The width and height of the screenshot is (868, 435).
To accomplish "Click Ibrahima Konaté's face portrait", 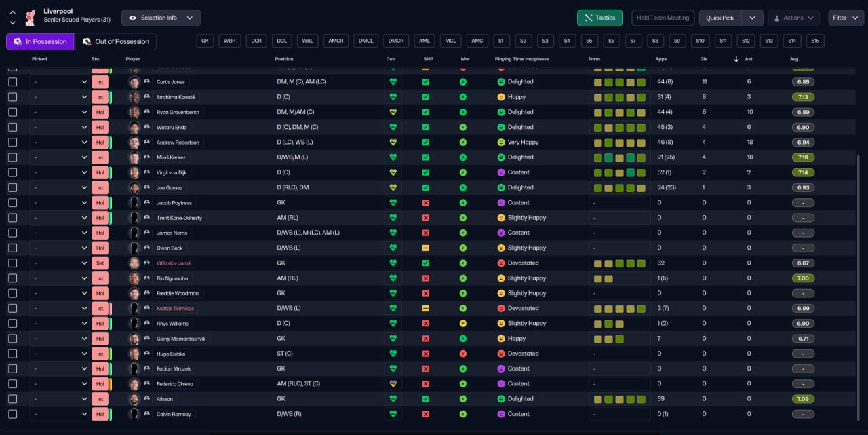I will point(134,97).
